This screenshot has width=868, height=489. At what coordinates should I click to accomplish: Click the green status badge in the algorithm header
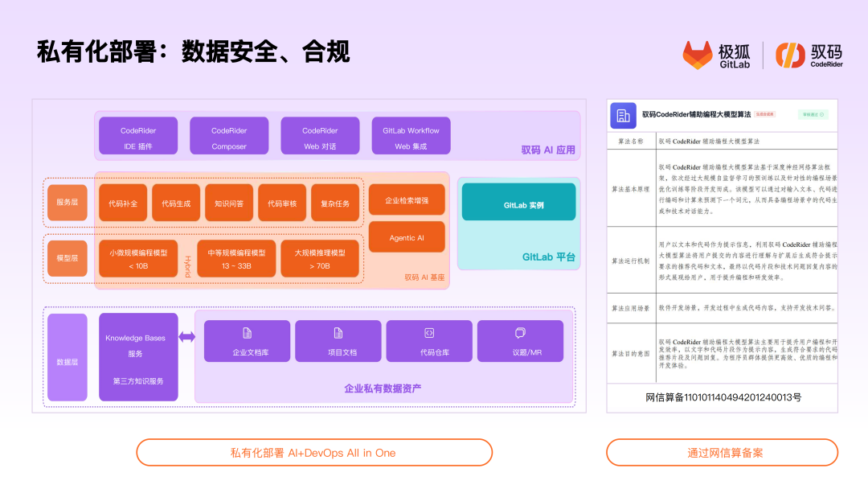pyautogui.click(x=813, y=115)
